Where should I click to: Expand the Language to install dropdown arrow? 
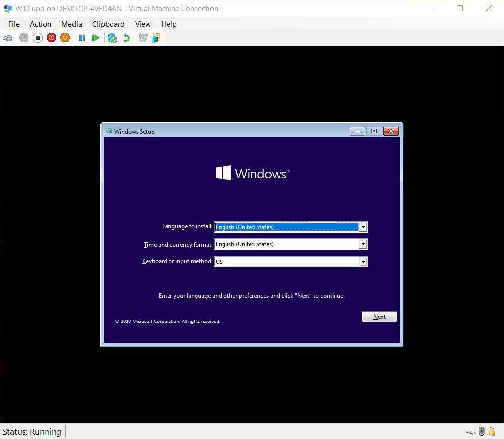pos(363,227)
